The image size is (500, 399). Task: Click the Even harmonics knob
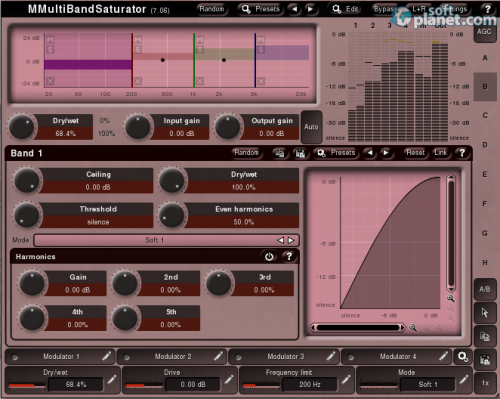click(x=172, y=216)
